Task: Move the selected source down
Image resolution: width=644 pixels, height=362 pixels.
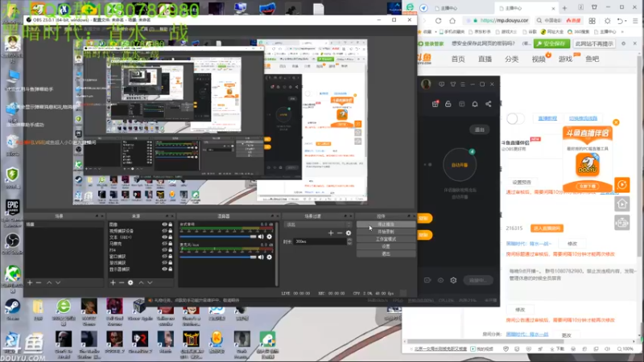Action: click(x=150, y=283)
